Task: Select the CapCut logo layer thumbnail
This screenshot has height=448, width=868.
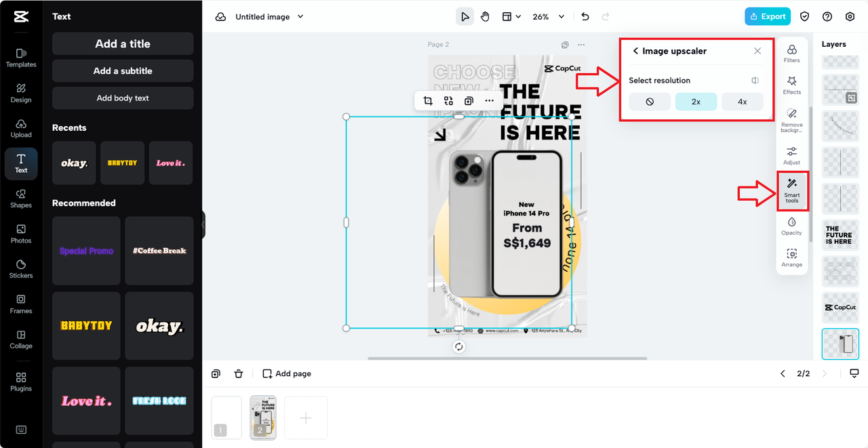Action: pos(840,308)
